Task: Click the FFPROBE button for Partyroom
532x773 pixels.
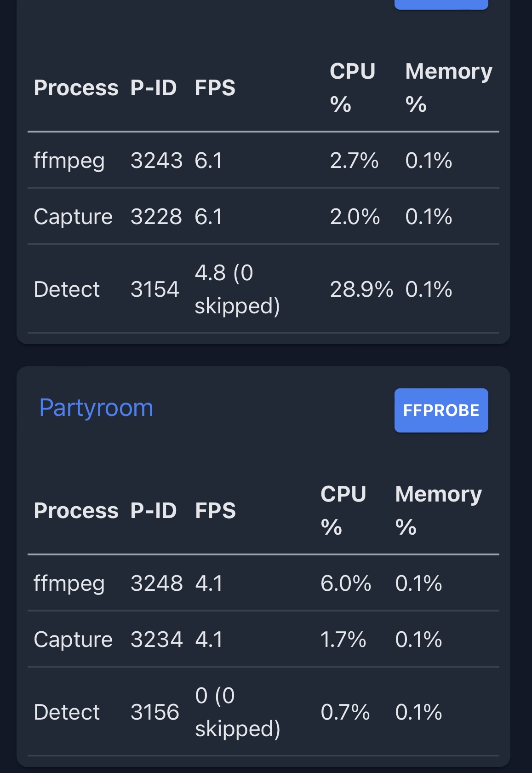Action: 441,410
